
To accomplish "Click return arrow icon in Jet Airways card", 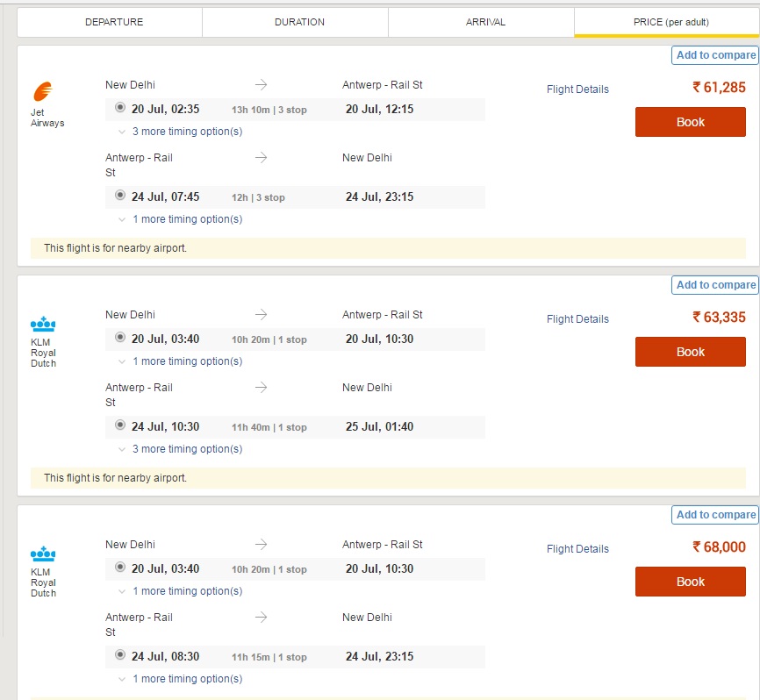I will (262, 157).
